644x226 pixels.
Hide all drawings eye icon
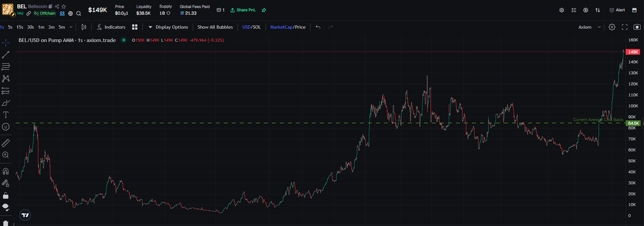point(6,207)
